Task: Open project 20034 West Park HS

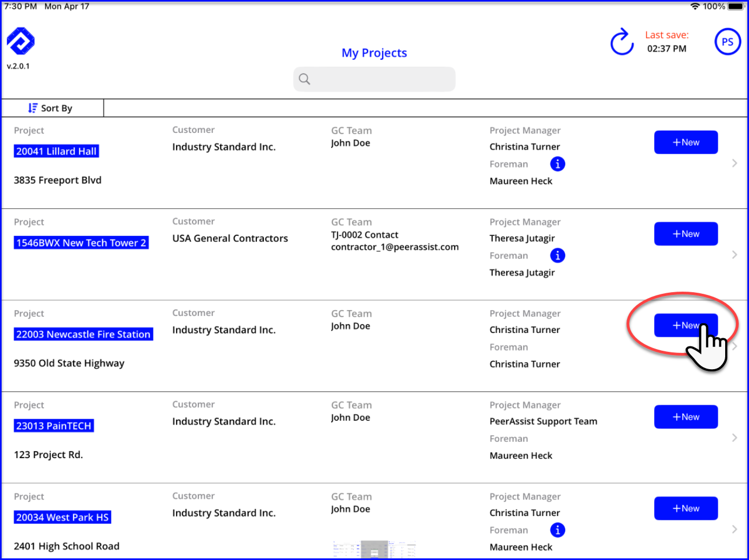Action: (x=62, y=518)
